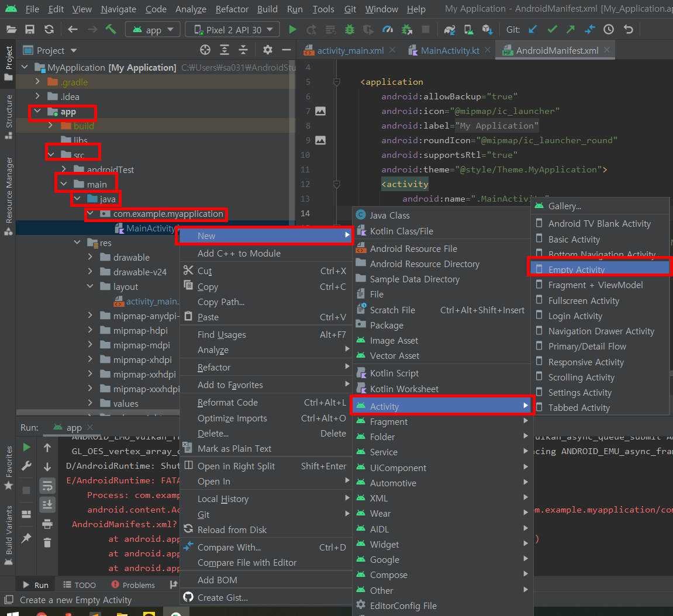The image size is (673, 616).
Task: Hide the Project panel with minus icon
Action: 287,50
